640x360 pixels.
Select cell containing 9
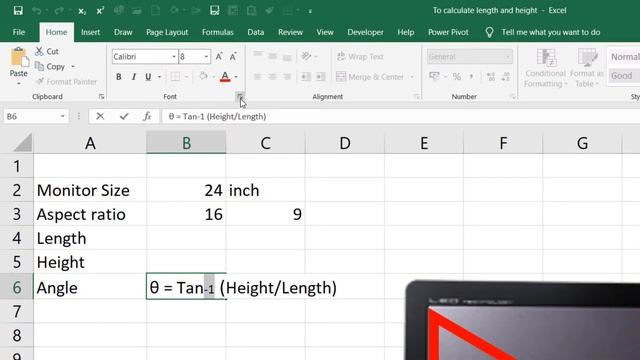(265, 214)
